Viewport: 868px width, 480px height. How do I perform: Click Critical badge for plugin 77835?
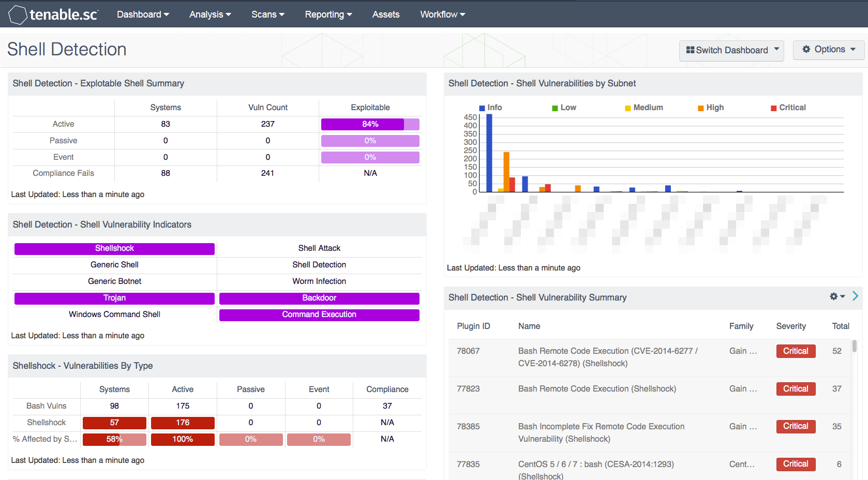click(796, 464)
